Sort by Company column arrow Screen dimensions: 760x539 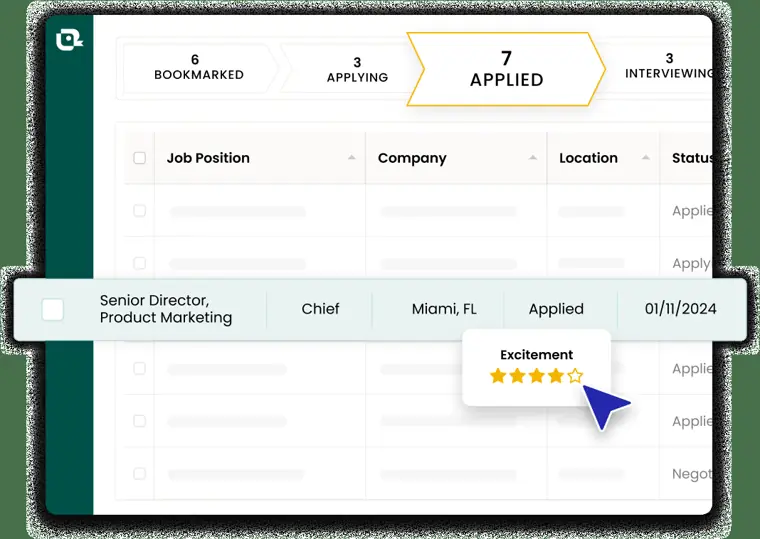coord(533,158)
